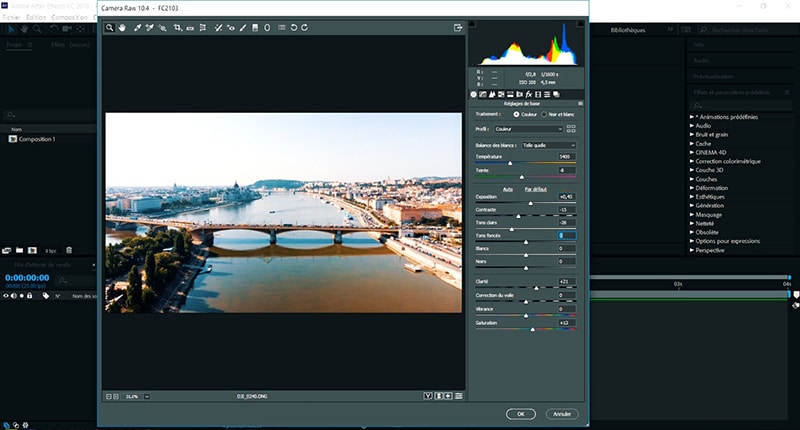
Task: Activate the Crop tool
Action: point(177,28)
